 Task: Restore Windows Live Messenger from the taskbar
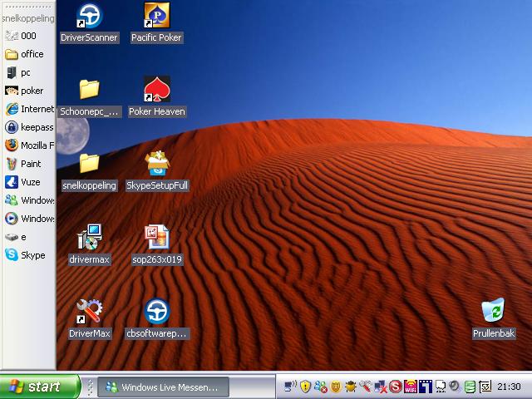tap(164, 387)
